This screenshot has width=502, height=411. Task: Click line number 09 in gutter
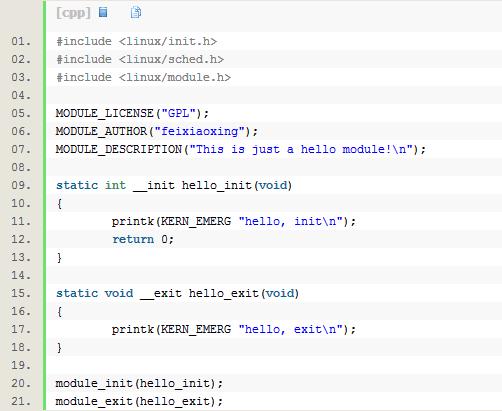(21, 185)
